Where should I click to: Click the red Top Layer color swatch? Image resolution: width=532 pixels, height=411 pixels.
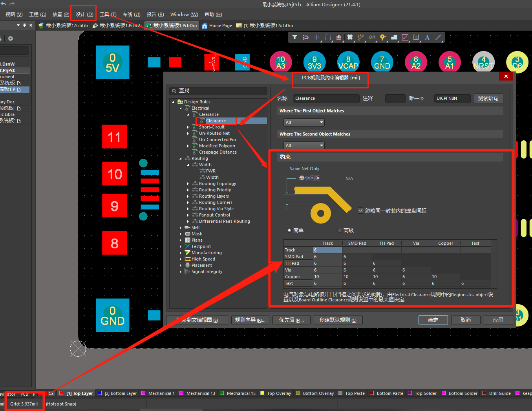tap(61, 393)
